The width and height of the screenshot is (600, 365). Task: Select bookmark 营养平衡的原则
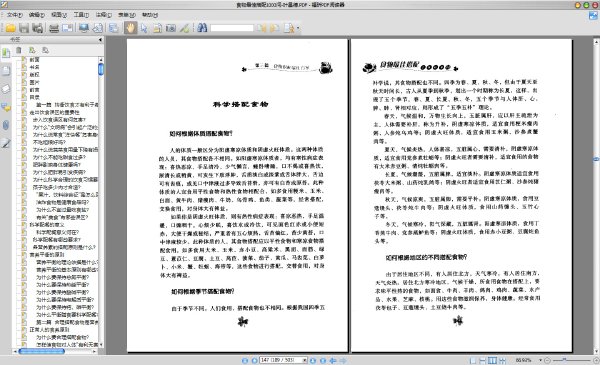(47, 254)
